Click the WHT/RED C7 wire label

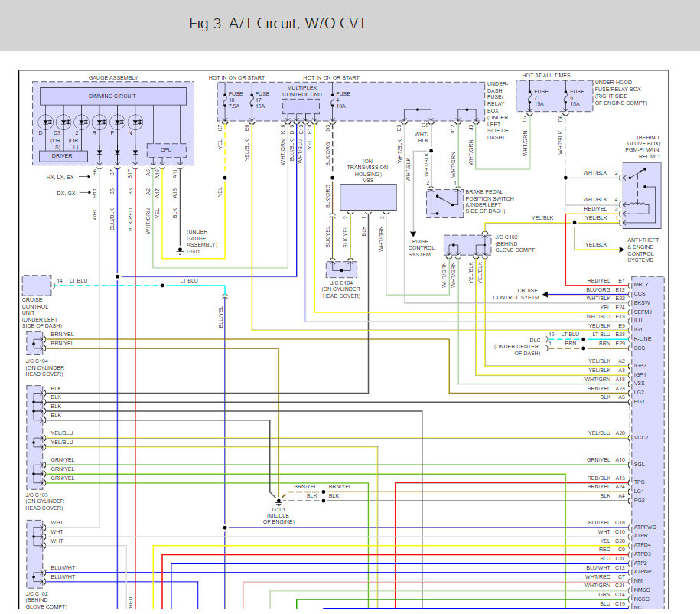[x=604, y=577]
